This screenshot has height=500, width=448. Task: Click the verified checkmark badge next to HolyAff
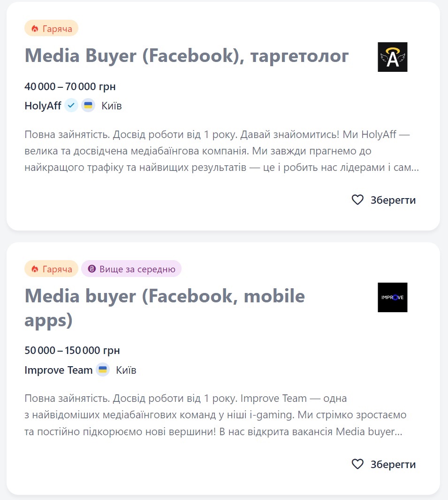pos(71,106)
